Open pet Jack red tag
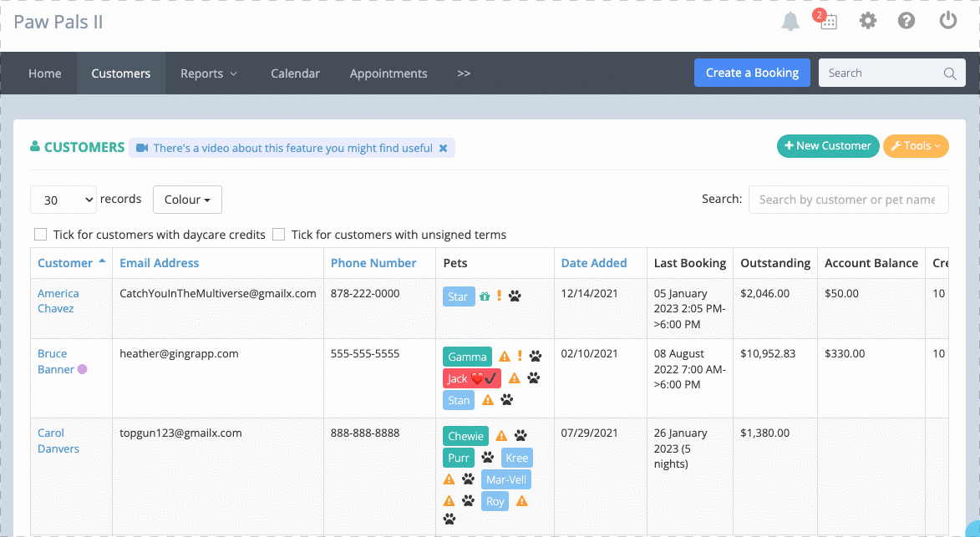 472,378
